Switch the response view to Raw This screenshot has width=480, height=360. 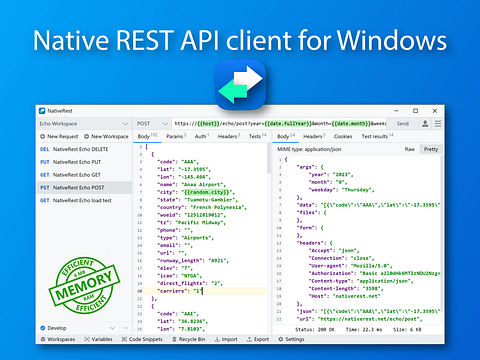[x=410, y=149]
